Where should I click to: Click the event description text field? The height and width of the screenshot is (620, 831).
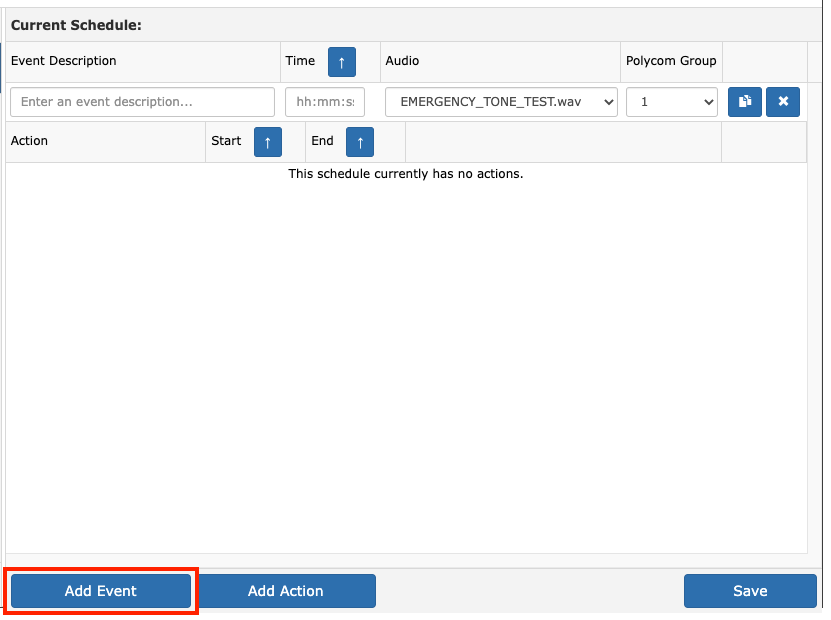(x=142, y=102)
